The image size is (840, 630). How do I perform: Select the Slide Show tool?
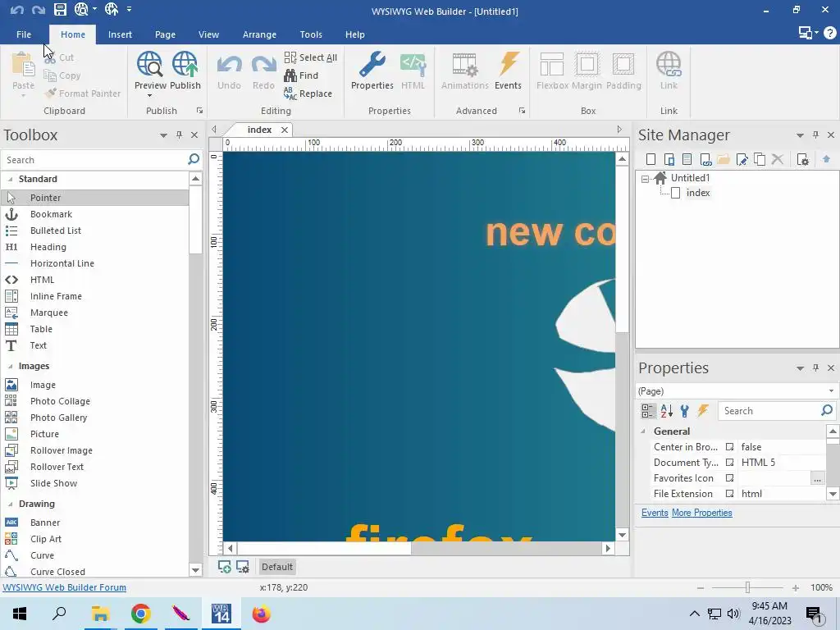coord(95,483)
